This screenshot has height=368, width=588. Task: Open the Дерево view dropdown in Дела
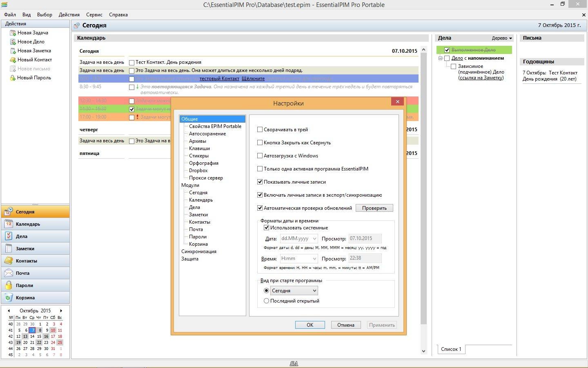click(502, 38)
